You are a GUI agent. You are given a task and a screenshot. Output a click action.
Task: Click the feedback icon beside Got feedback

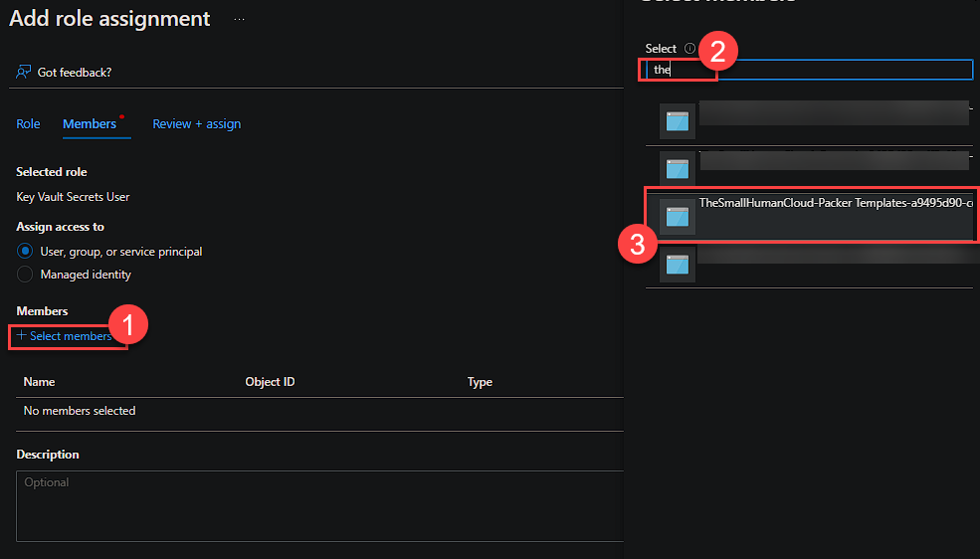[24, 73]
